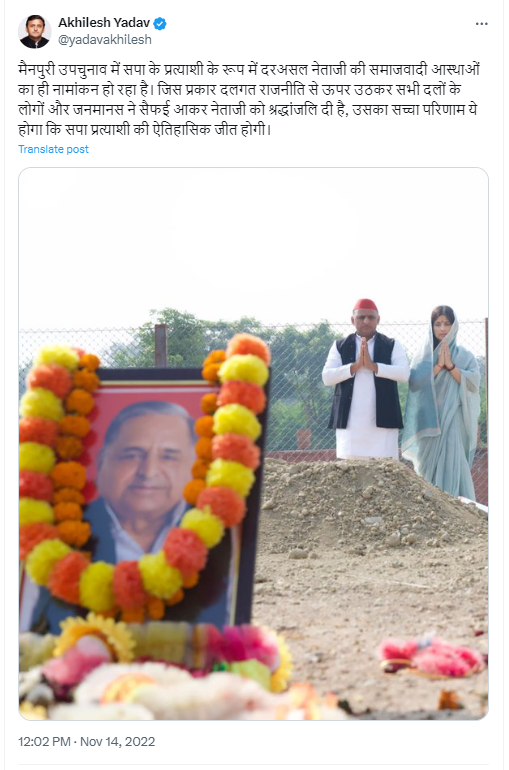Select the Hindi tweet text body
The height and width of the screenshot is (770, 509).
click(248, 100)
